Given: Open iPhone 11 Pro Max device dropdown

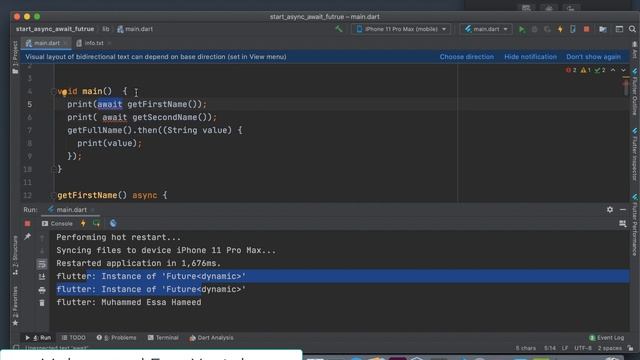Looking at the screenshot, I should (x=401, y=29).
